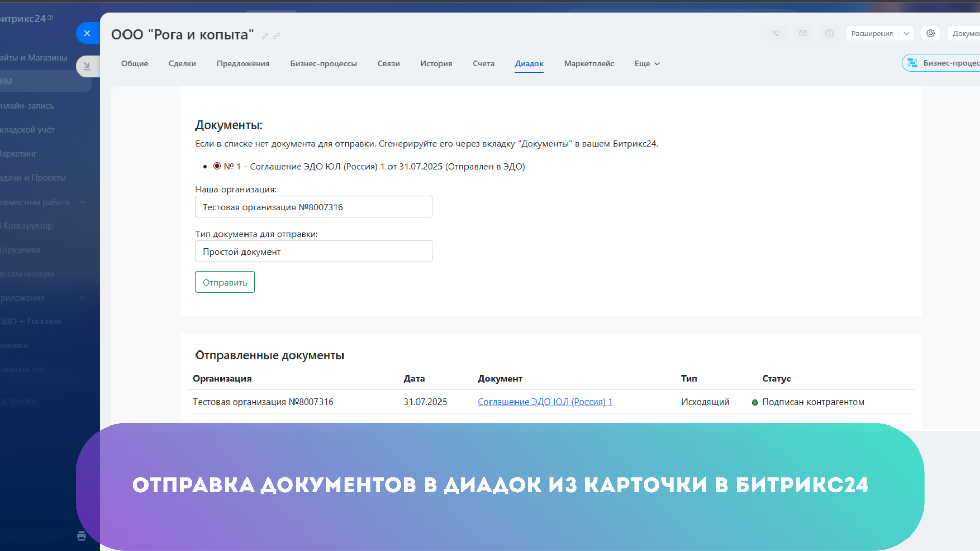Select radio for document № 1 Соглашение ЭДО

[217, 166]
